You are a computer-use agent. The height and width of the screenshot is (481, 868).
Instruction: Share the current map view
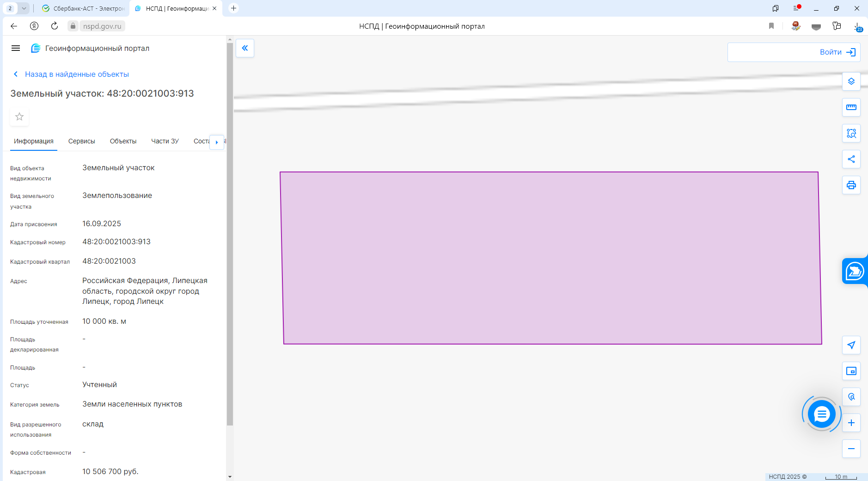click(851, 159)
